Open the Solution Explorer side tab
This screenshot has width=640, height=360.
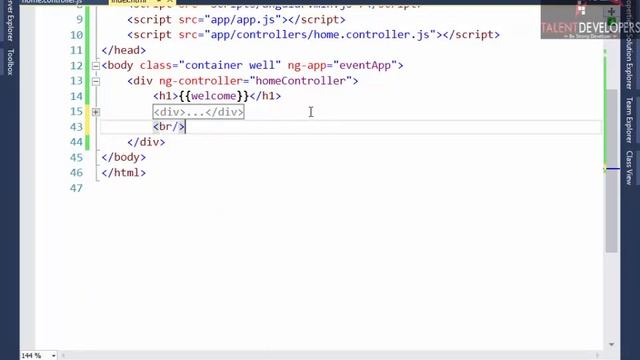coord(629,61)
